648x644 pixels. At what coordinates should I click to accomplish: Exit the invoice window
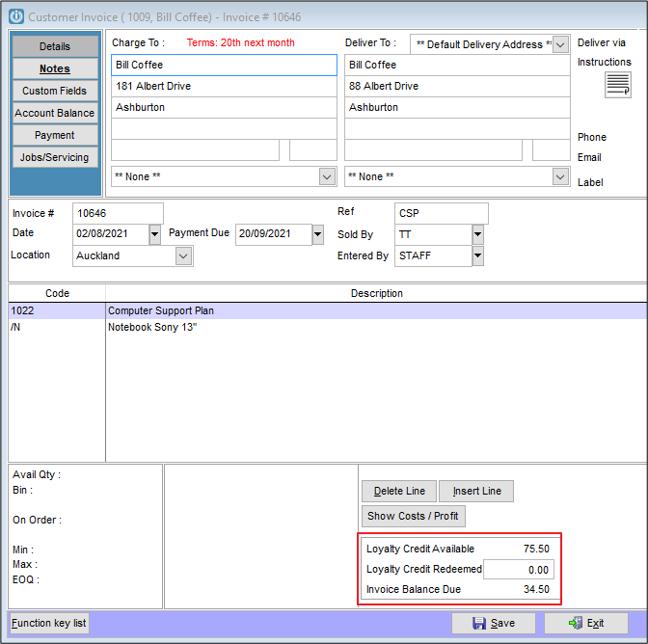tap(586, 624)
